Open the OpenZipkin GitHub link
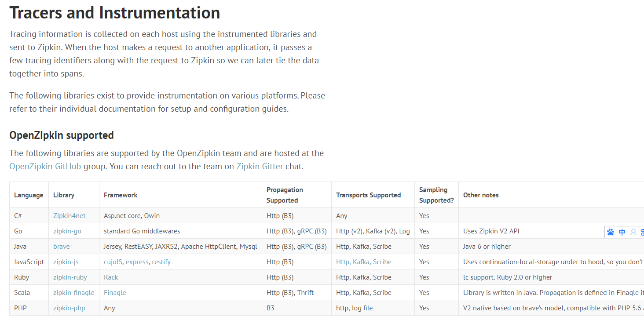This screenshot has height=320, width=644. [45, 167]
